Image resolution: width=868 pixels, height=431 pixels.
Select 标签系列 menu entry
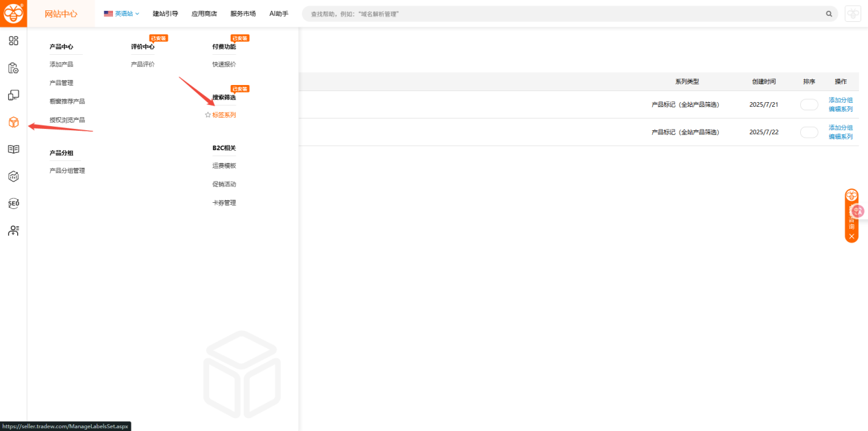[x=224, y=115]
